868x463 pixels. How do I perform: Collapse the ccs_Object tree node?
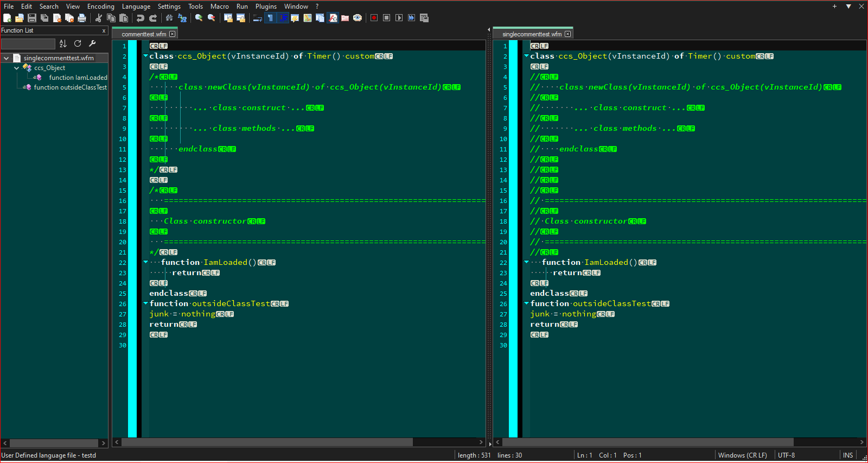(x=16, y=68)
